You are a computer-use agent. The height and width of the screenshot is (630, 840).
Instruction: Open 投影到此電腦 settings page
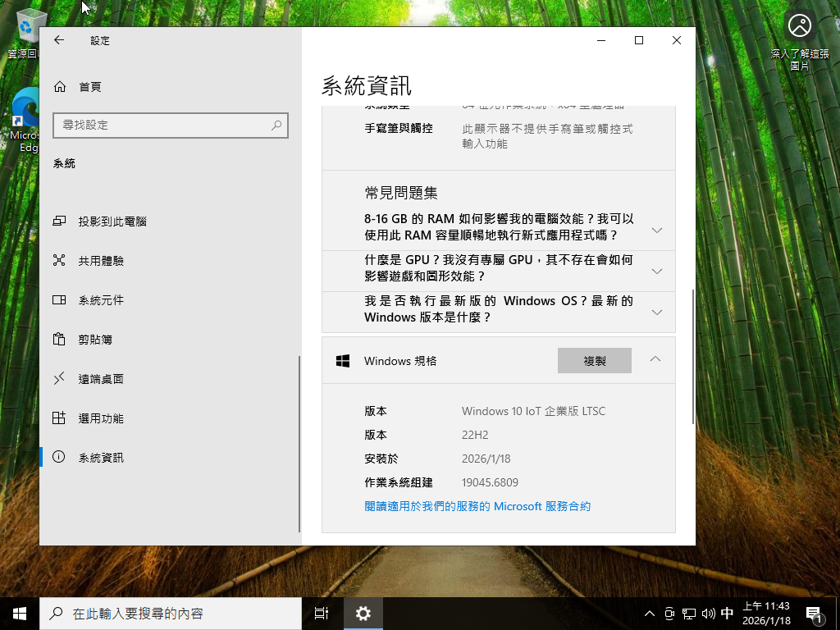tap(112, 221)
